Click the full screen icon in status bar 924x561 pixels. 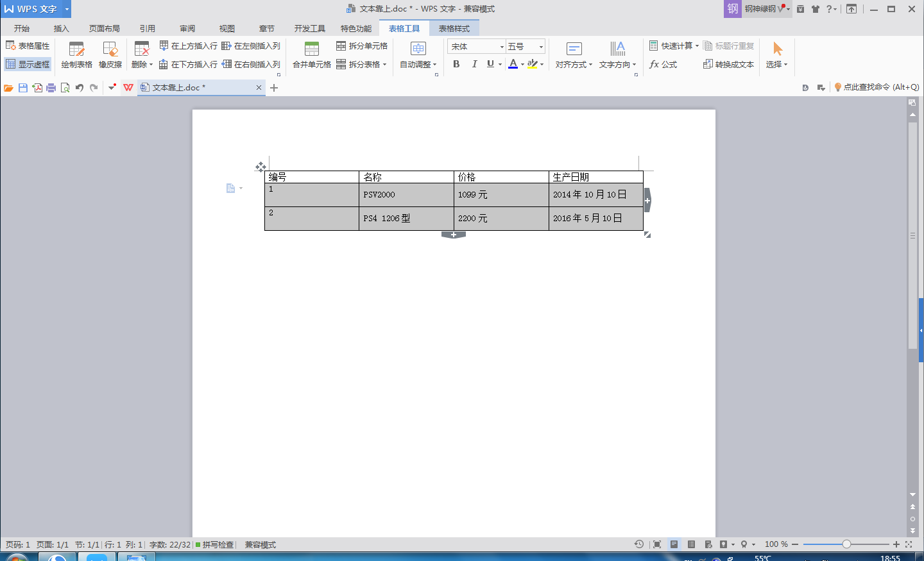point(656,544)
